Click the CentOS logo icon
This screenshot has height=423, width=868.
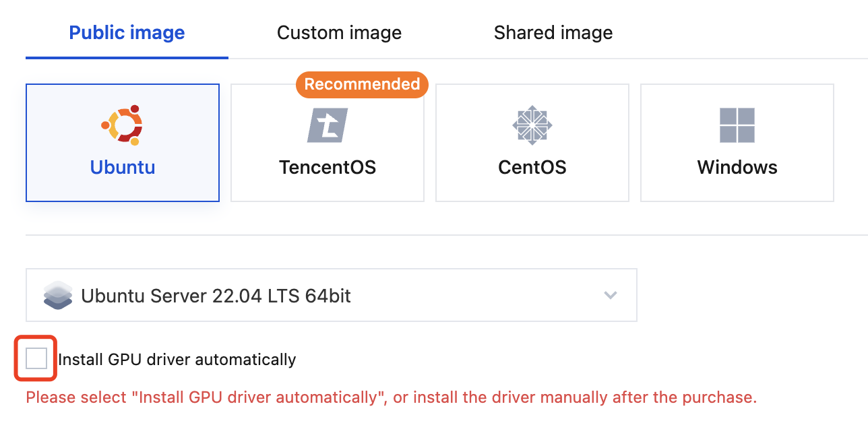tap(532, 125)
